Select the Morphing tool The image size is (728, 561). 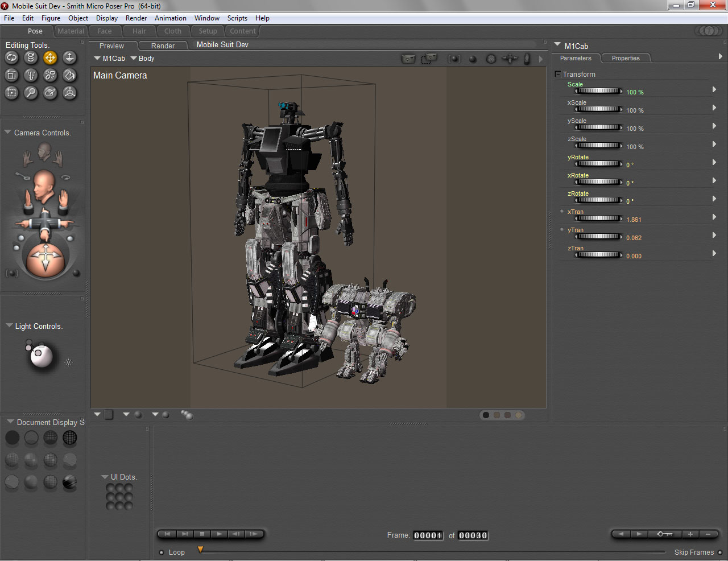pos(51,93)
